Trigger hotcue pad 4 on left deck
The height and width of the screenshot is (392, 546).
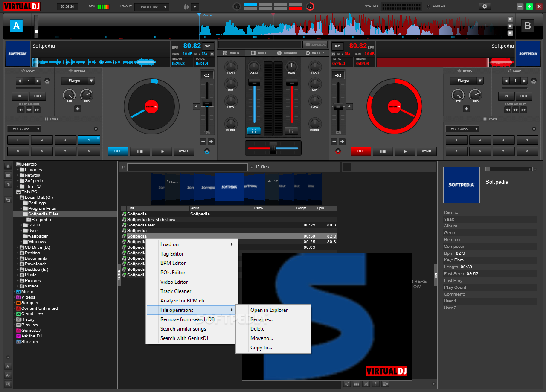click(89, 139)
